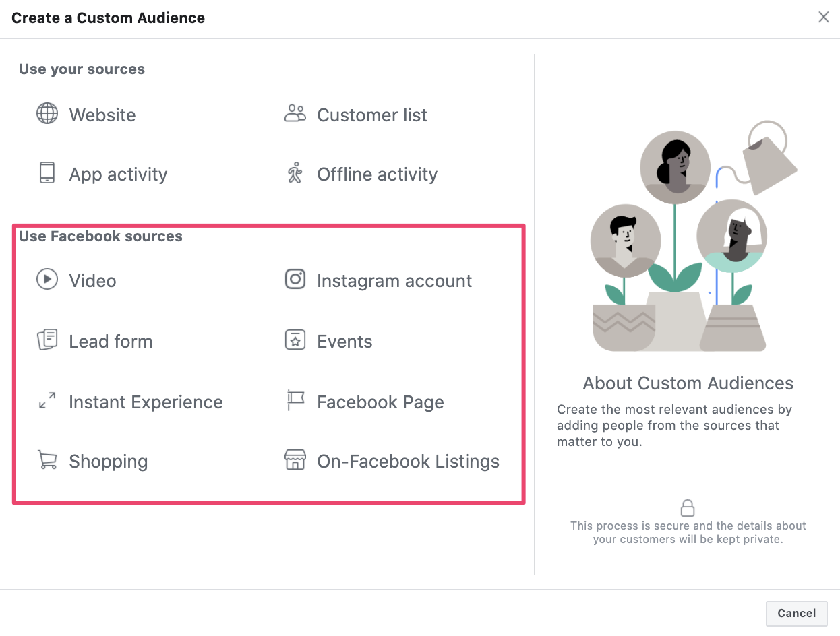
Task: Select the Website audience source
Action: [102, 115]
